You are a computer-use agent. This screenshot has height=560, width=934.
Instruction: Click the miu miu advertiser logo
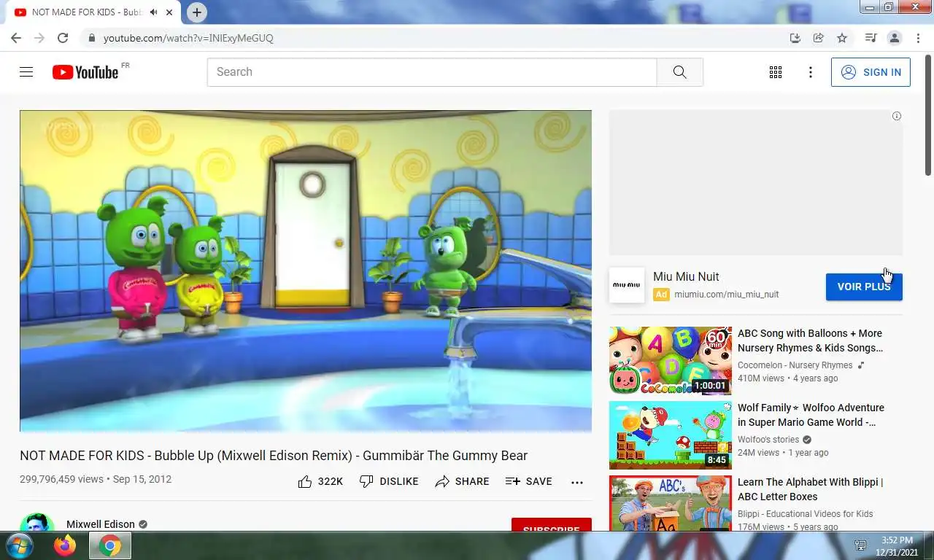[x=627, y=285]
